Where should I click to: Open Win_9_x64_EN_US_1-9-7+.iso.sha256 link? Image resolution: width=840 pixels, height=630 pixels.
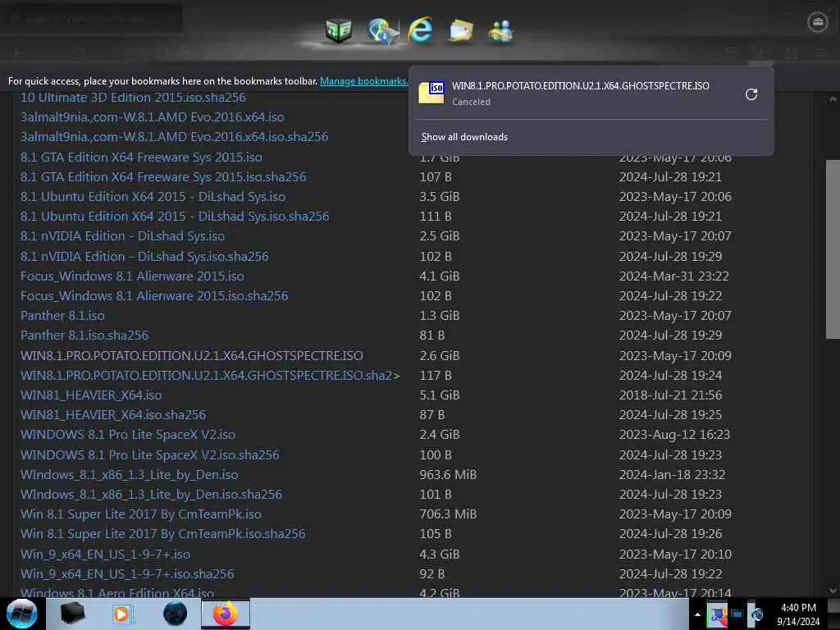click(x=127, y=574)
